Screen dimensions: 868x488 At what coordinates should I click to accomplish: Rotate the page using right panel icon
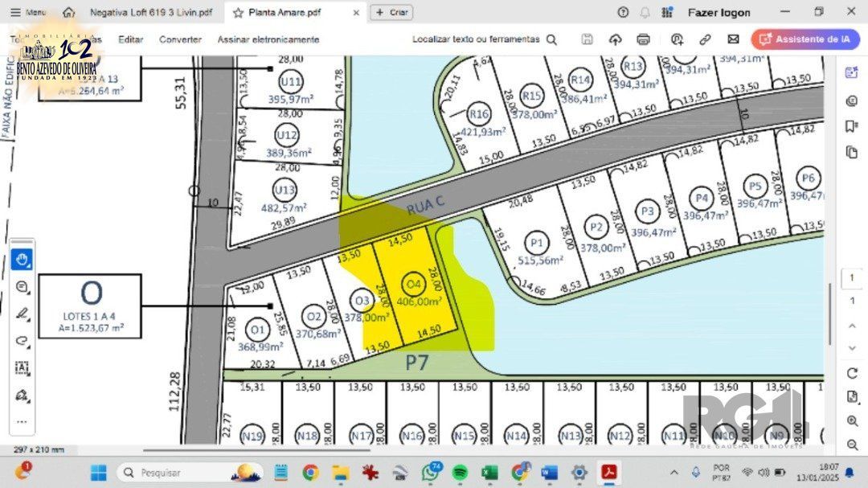[x=852, y=373]
